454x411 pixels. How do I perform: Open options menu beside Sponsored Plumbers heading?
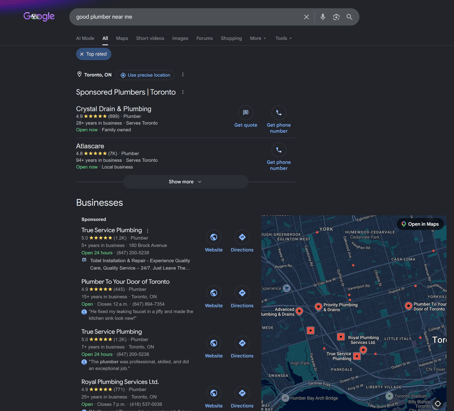[183, 92]
